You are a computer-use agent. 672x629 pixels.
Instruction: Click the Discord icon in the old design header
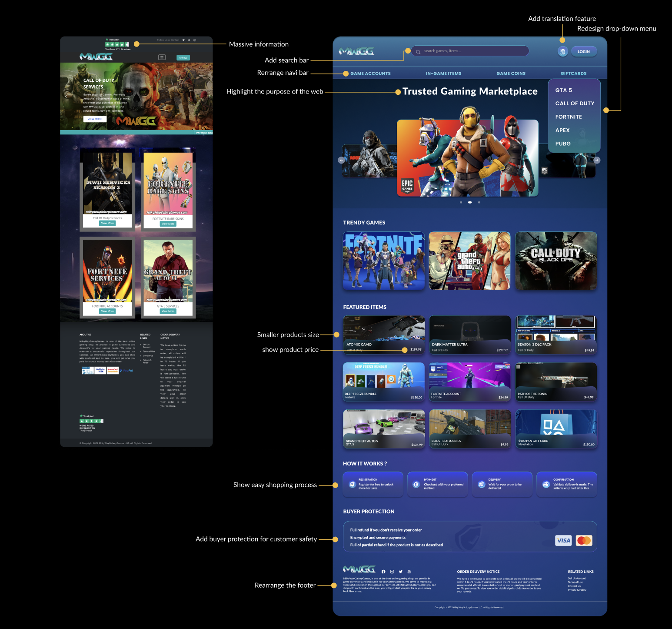pos(195,40)
